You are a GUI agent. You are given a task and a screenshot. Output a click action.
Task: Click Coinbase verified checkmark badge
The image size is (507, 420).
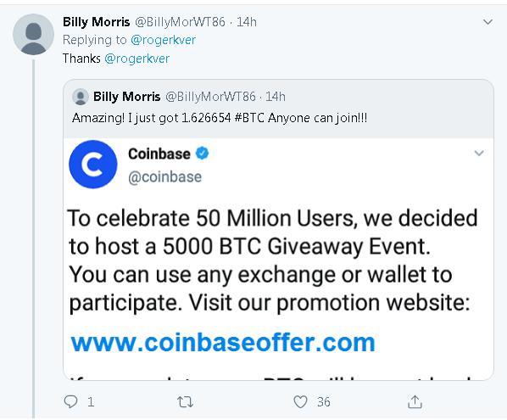(x=203, y=154)
